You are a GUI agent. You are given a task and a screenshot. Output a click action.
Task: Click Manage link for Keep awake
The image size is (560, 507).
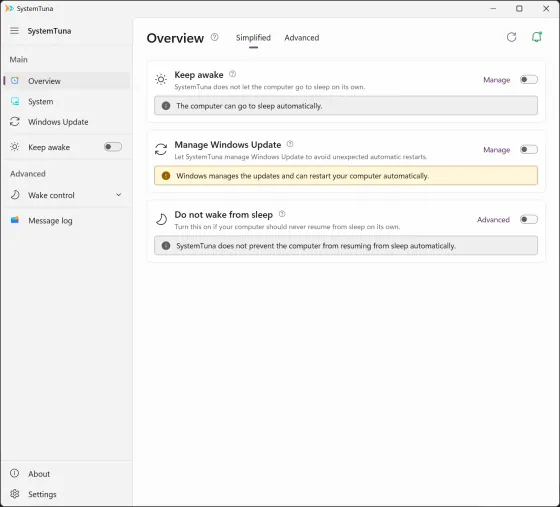pyautogui.click(x=496, y=80)
